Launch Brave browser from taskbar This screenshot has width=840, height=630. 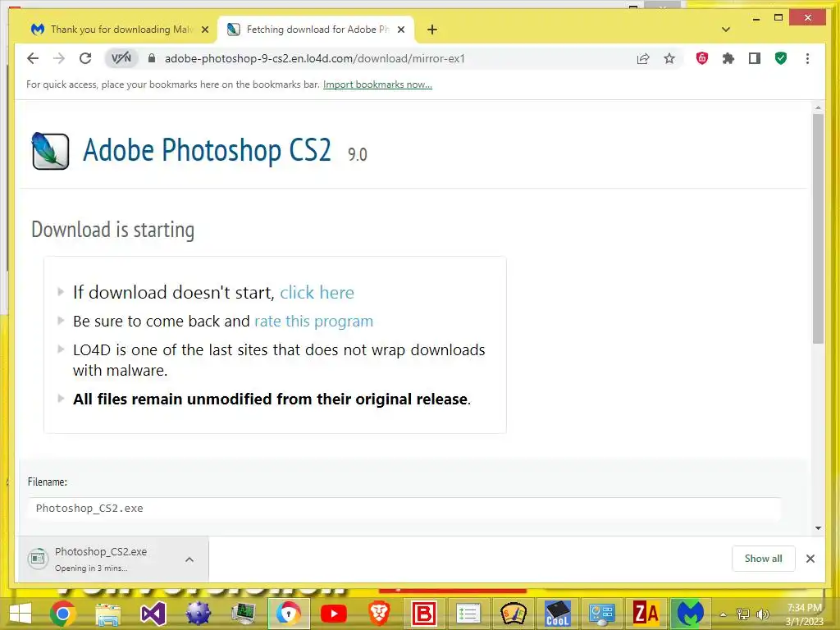tap(379, 614)
